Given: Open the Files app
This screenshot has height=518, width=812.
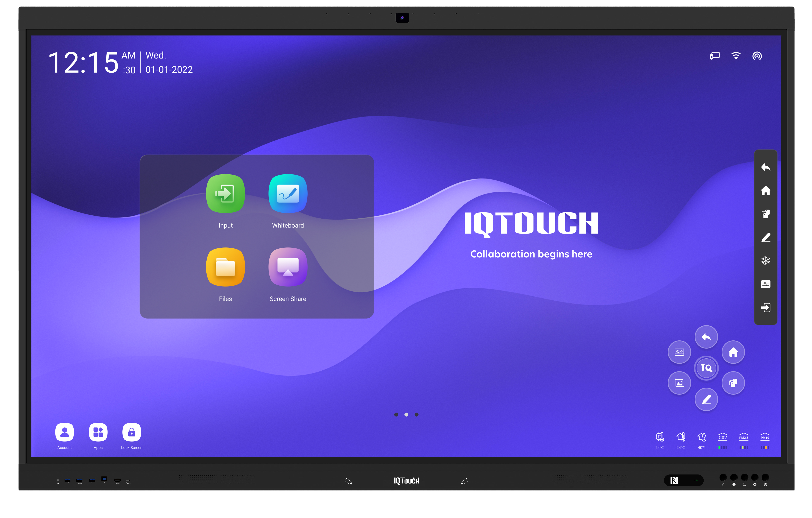Looking at the screenshot, I should pyautogui.click(x=225, y=267).
